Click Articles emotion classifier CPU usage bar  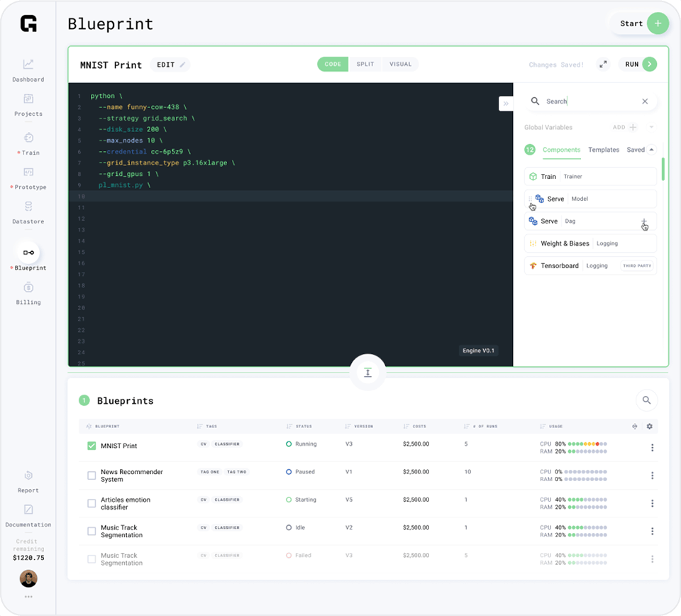click(x=587, y=500)
